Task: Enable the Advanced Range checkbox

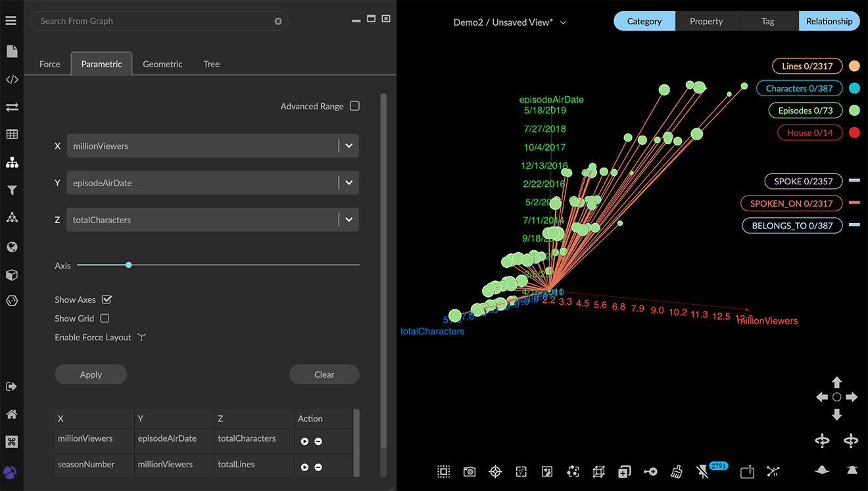Action: coord(354,106)
